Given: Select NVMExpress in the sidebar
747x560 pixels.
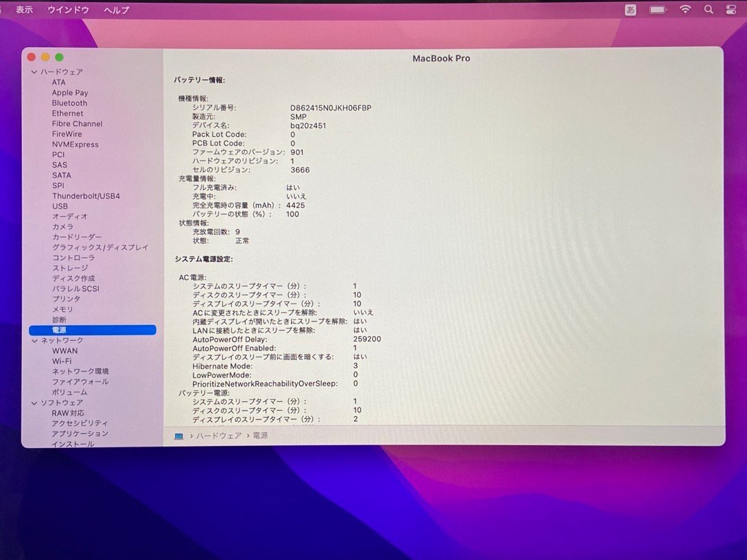Looking at the screenshot, I should click(x=75, y=144).
